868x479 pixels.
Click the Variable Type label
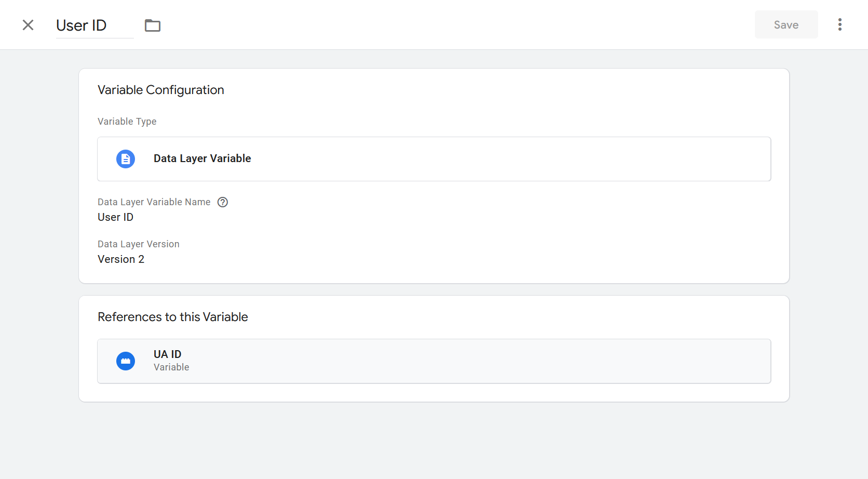[127, 122]
